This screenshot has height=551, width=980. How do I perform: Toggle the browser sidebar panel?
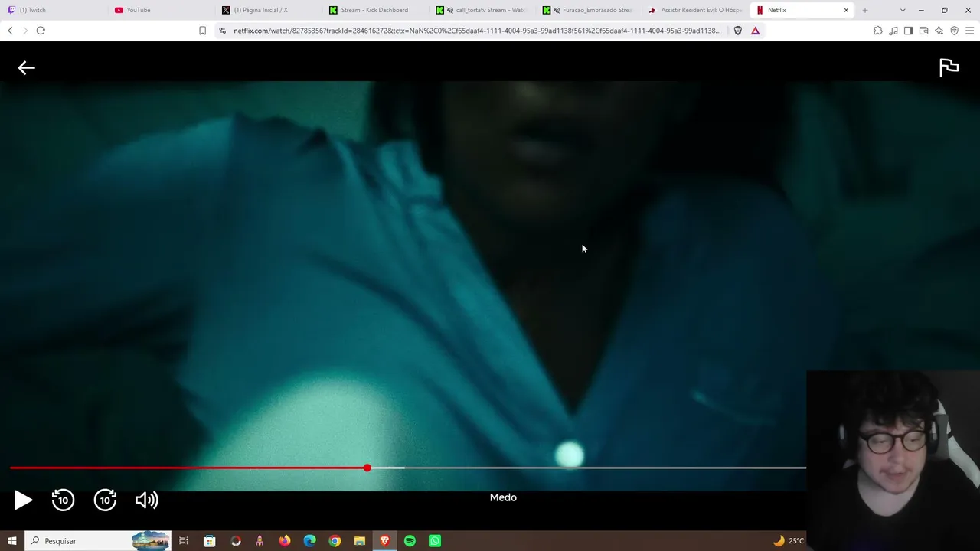tap(908, 31)
